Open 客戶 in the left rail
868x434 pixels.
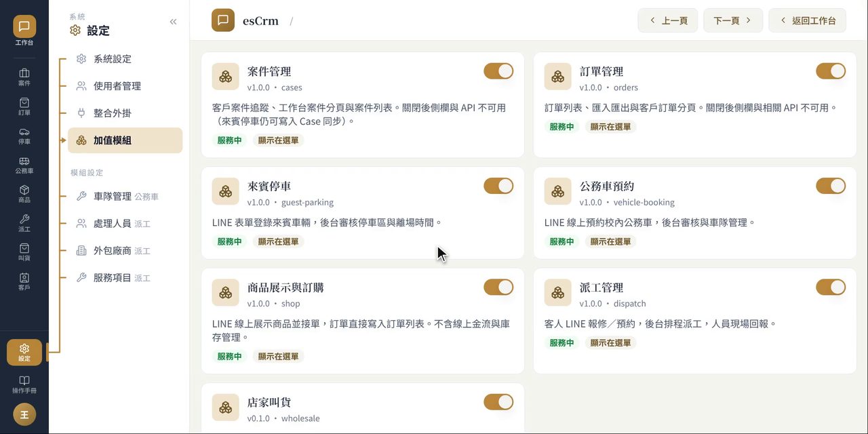click(24, 282)
